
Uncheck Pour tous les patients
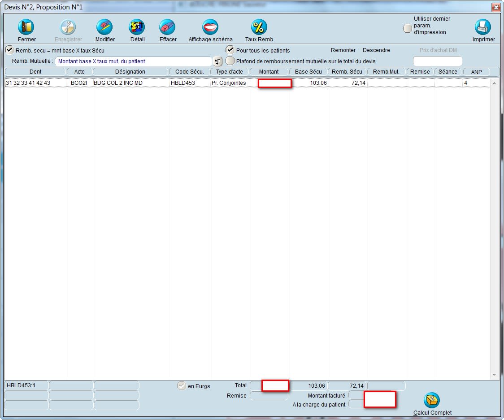click(230, 50)
